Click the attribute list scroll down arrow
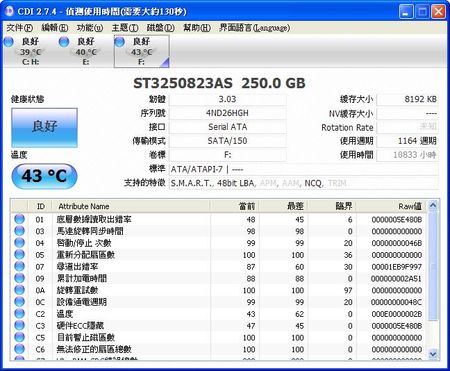450x371 pixels. (433, 354)
